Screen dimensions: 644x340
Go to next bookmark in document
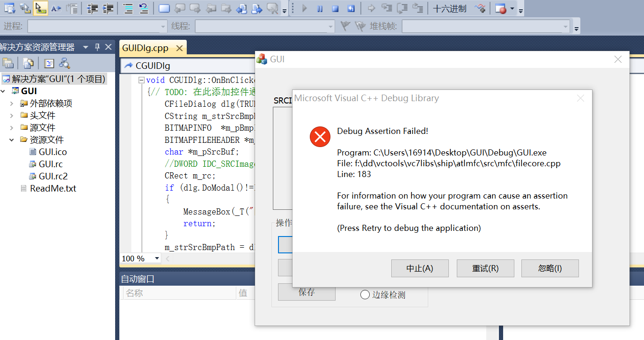tap(257, 8)
